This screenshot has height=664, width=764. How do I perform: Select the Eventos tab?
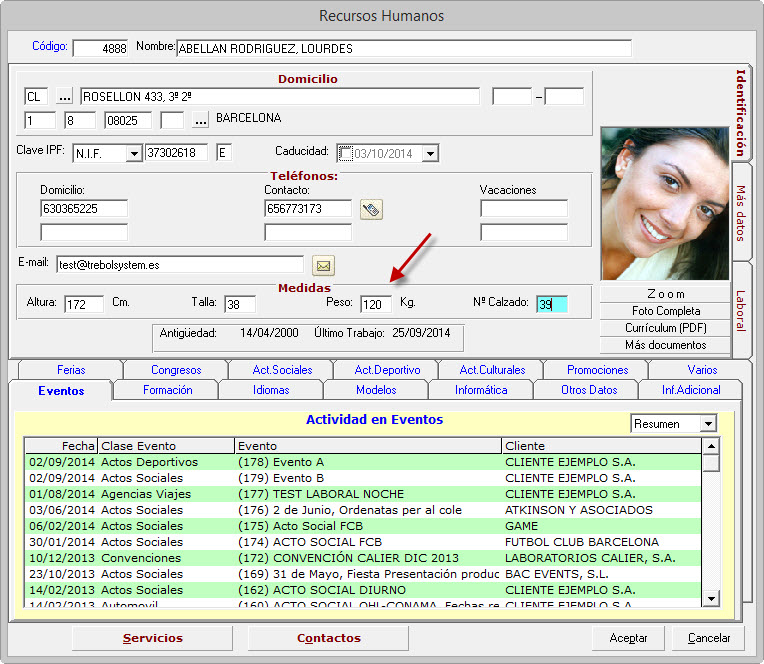[61, 391]
